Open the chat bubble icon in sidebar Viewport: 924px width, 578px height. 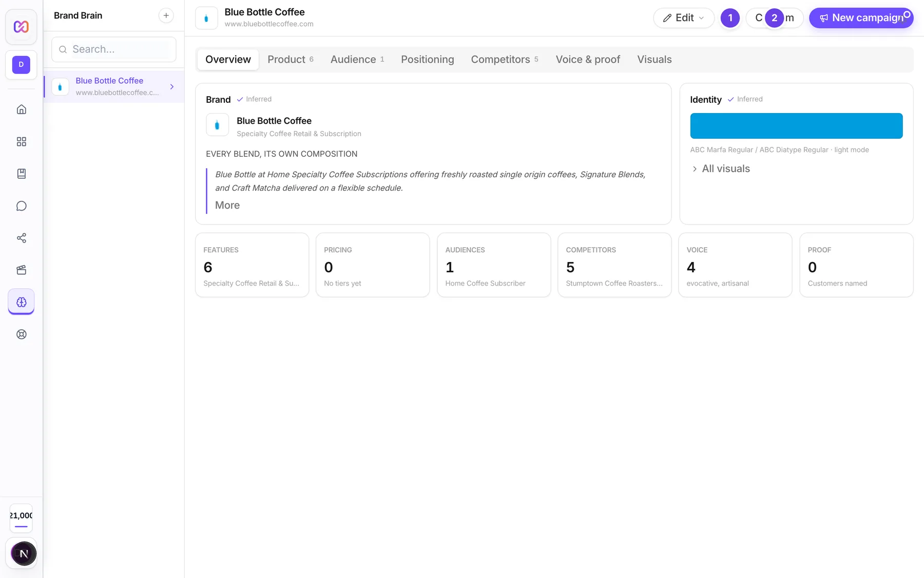[x=21, y=206]
